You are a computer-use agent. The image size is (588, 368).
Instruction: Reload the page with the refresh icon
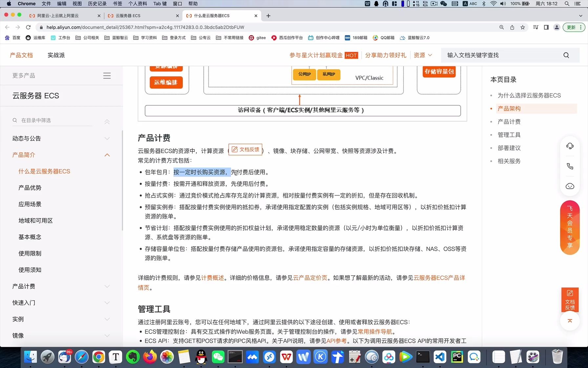pos(28,27)
